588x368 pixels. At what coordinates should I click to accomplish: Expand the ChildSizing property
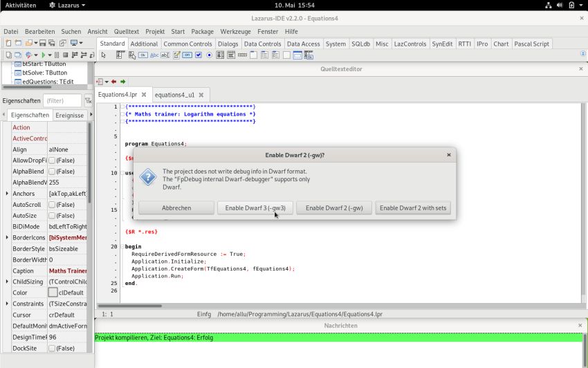click(x=7, y=282)
